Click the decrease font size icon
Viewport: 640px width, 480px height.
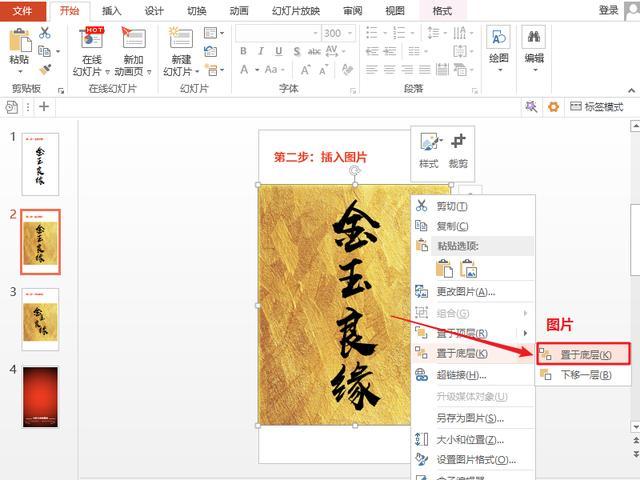[324, 70]
